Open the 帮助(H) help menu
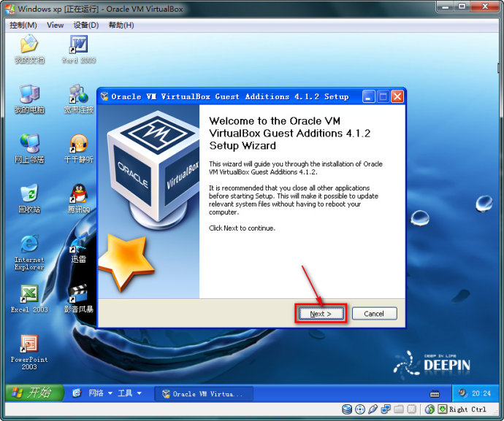Viewport: 504px width, 421px height. pyautogui.click(x=121, y=25)
